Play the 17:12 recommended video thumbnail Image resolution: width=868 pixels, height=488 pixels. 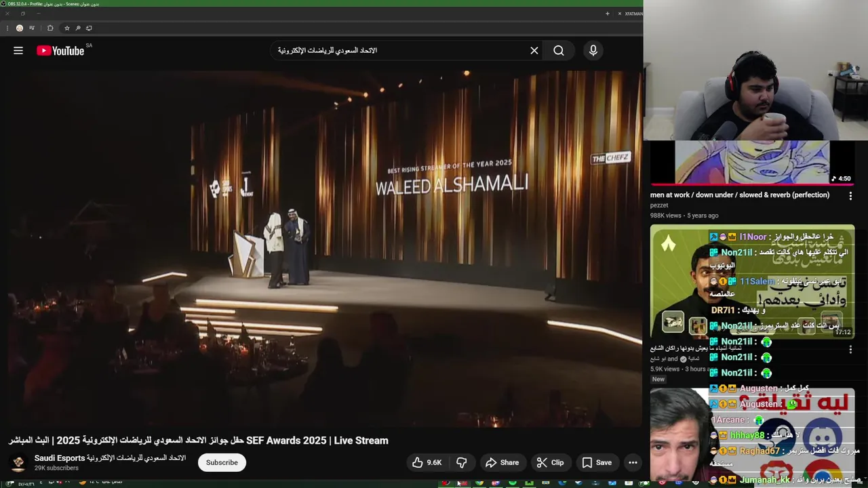coord(752,281)
